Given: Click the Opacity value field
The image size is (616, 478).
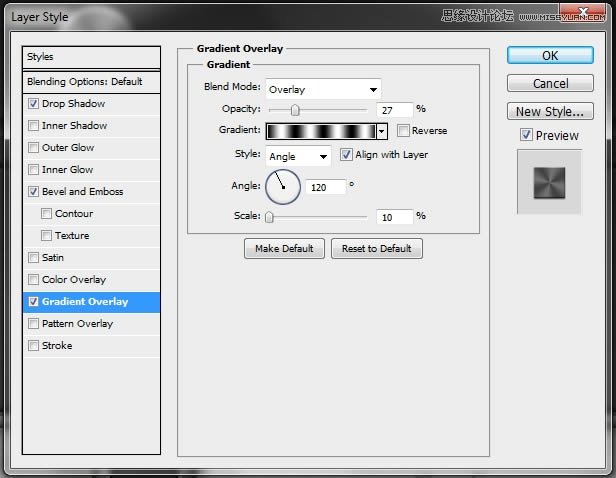Looking at the screenshot, I should (x=394, y=110).
